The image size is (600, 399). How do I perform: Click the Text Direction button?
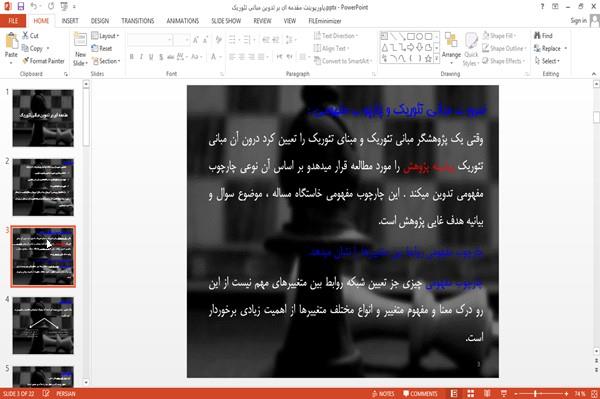336,36
